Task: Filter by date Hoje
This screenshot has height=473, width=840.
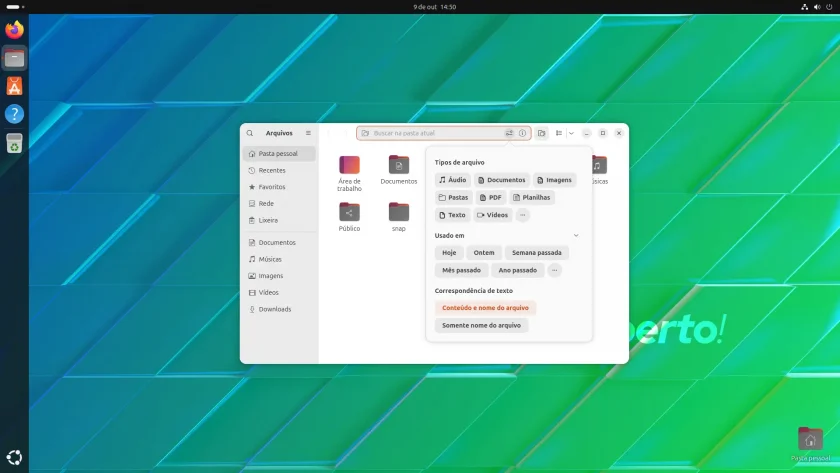Action: point(449,253)
